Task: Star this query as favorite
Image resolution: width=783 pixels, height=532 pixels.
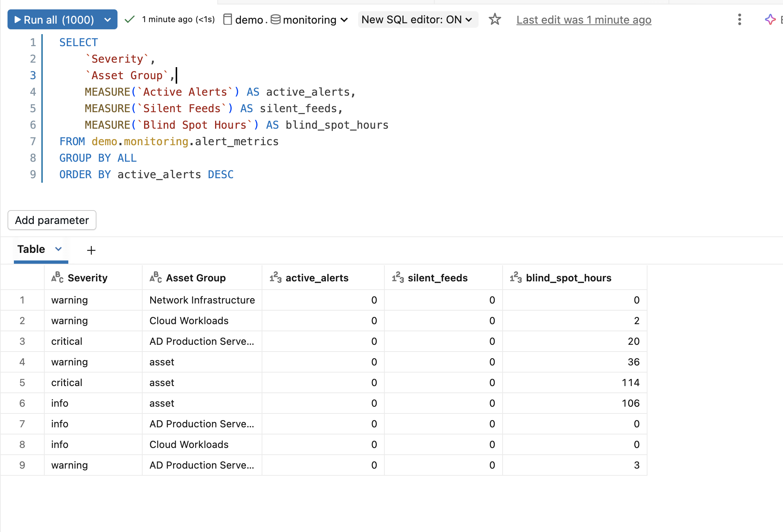Action: tap(495, 20)
